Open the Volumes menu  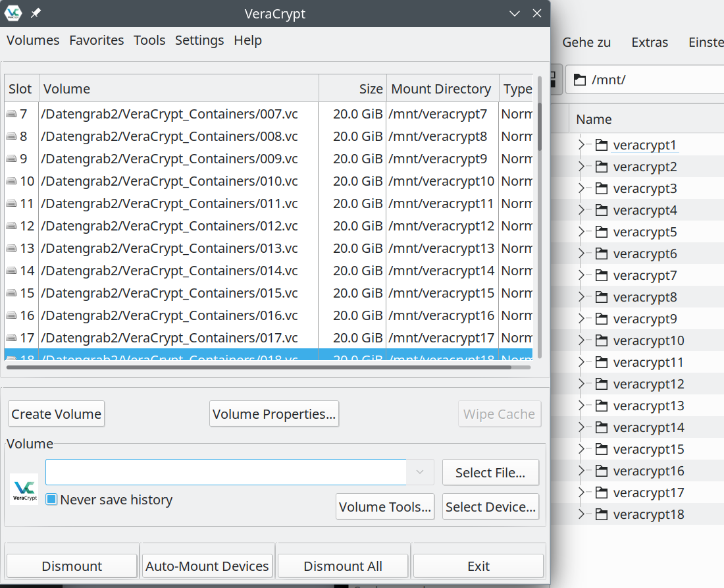click(x=33, y=40)
